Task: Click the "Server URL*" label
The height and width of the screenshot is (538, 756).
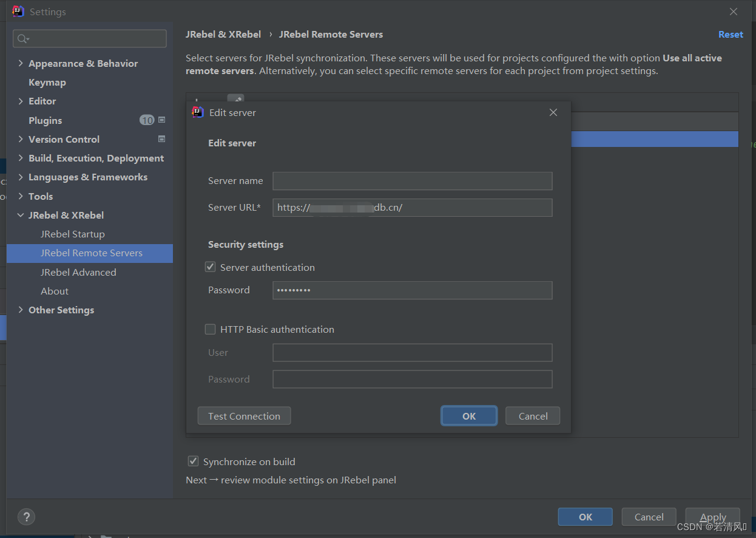Action: (x=234, y=208)
